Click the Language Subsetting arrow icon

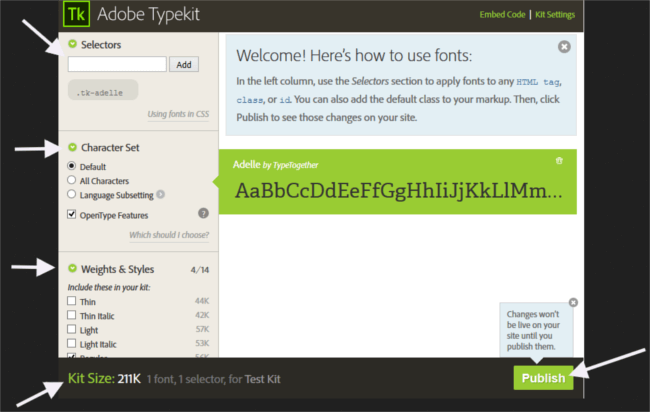[x=160, y=194]
